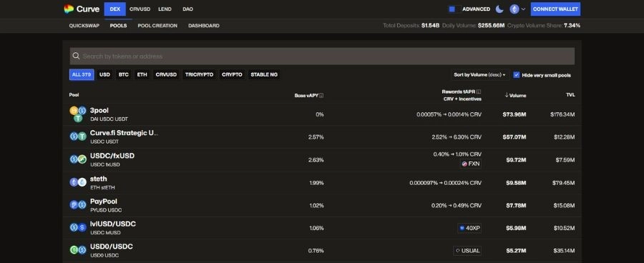Go to Dashboard page

pos(204,26)
